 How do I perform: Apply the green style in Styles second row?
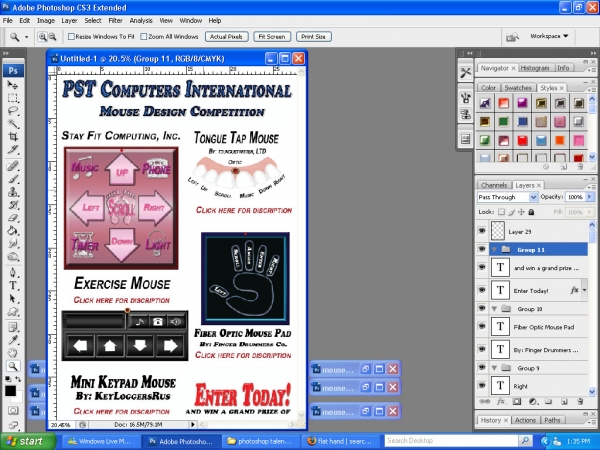tap(503, 122)
